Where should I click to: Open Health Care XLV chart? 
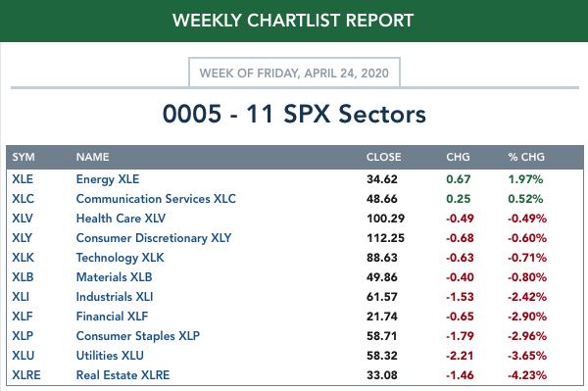121,219
